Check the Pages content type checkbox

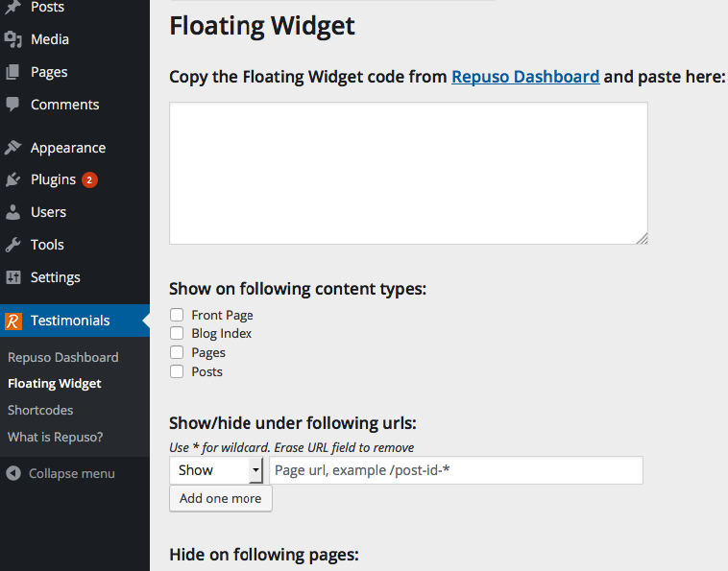tap(177, 352)
